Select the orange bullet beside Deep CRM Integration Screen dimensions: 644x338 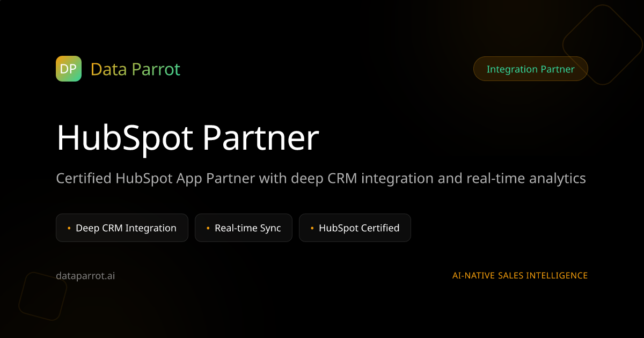point(69,227)
